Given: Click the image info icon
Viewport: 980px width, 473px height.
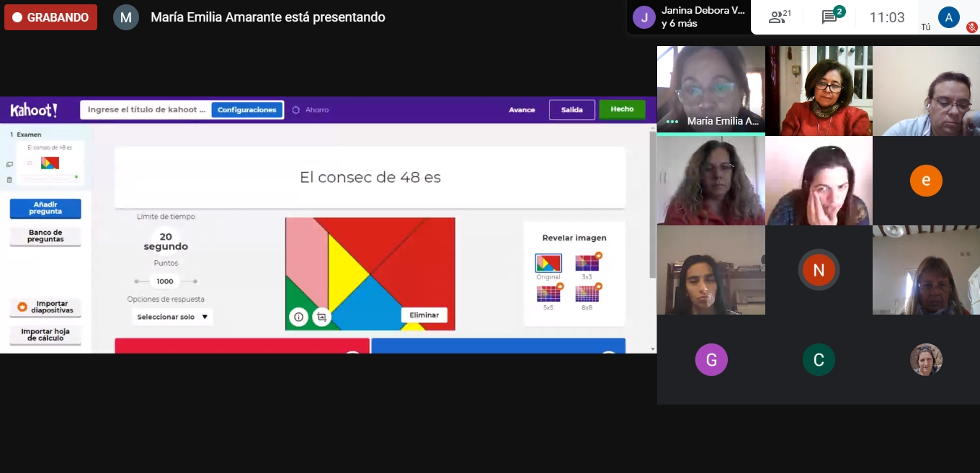Looking at the screenshot, I should [x=299, y=317].
